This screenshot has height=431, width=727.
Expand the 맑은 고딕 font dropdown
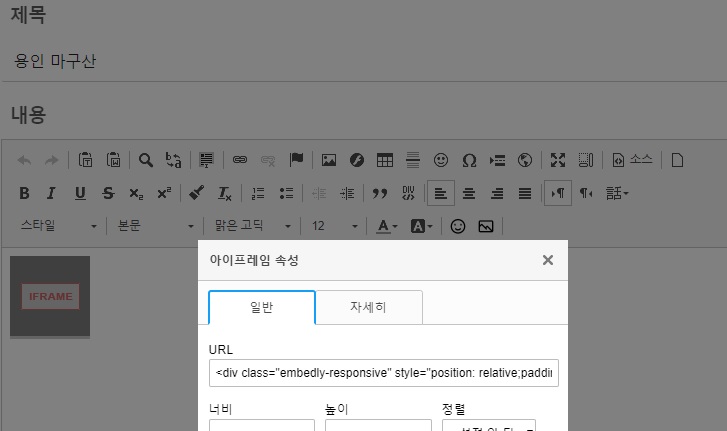(x=248, y=226)
